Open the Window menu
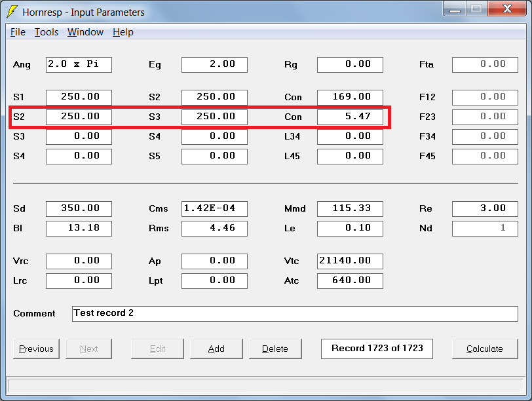 pos(85,32)
